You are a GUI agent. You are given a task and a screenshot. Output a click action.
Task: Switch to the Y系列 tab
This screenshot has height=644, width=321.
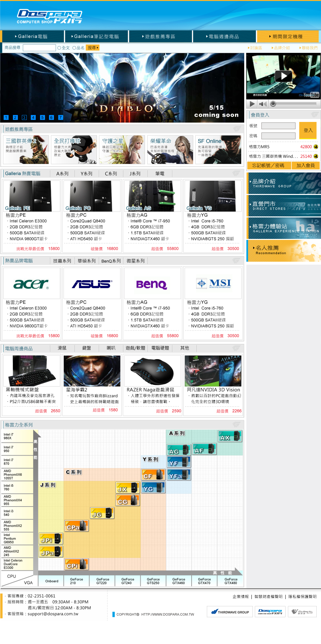click(86, 174)
